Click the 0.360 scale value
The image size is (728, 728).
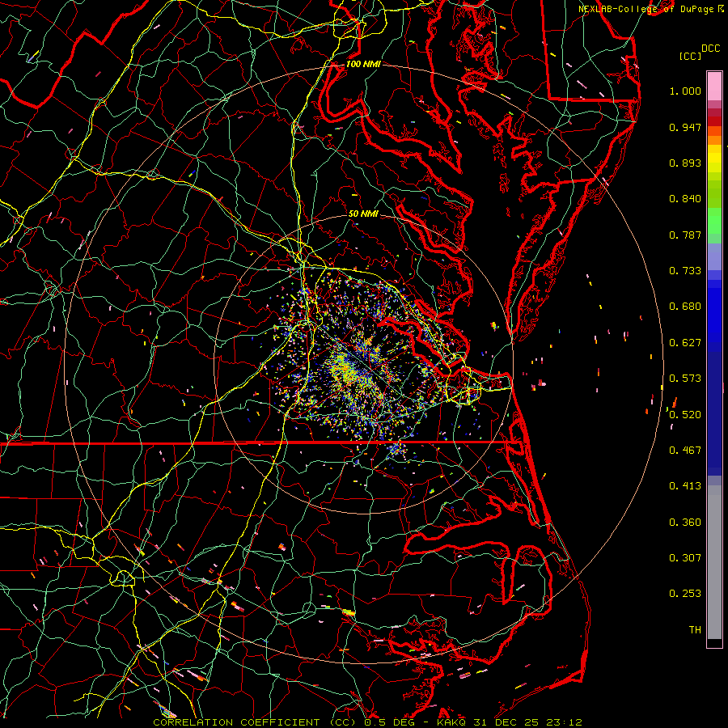(x=685, y=523)
